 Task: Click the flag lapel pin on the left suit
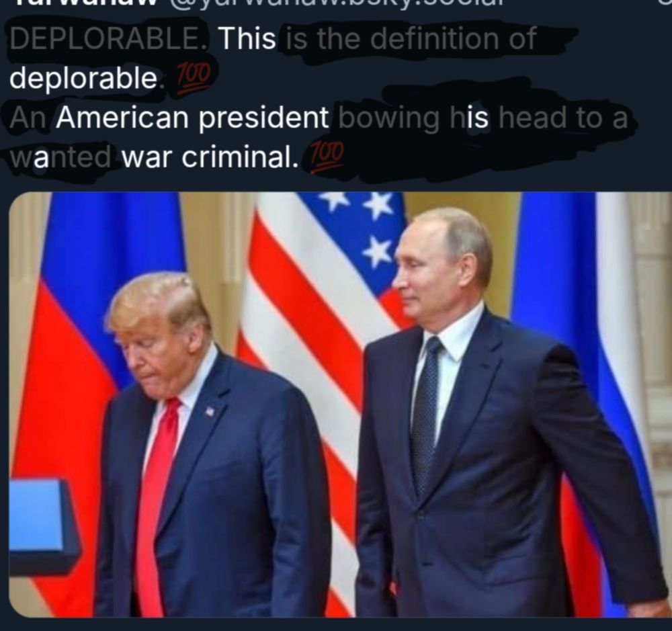pos(210,411)
